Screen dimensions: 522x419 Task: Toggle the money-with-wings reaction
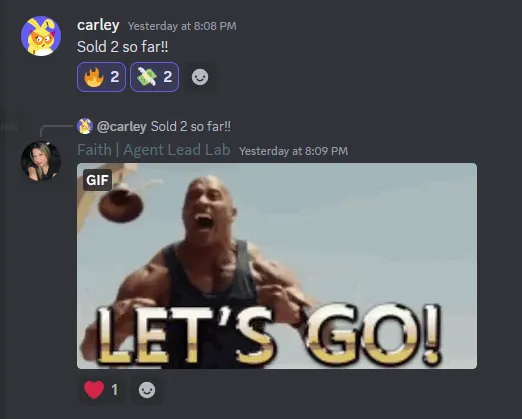pyautogui.click(x=154, y=77)
